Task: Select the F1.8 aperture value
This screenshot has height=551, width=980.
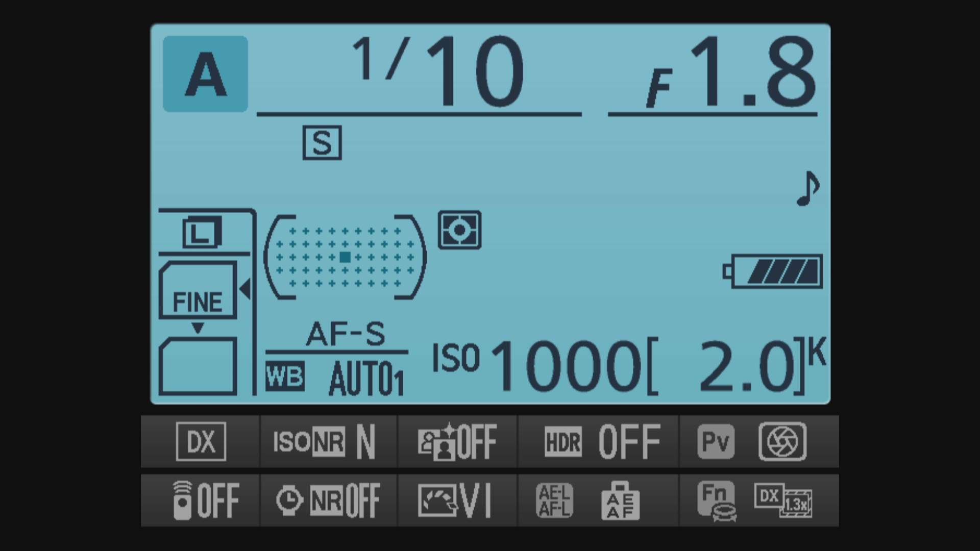Action: (730, 72)
